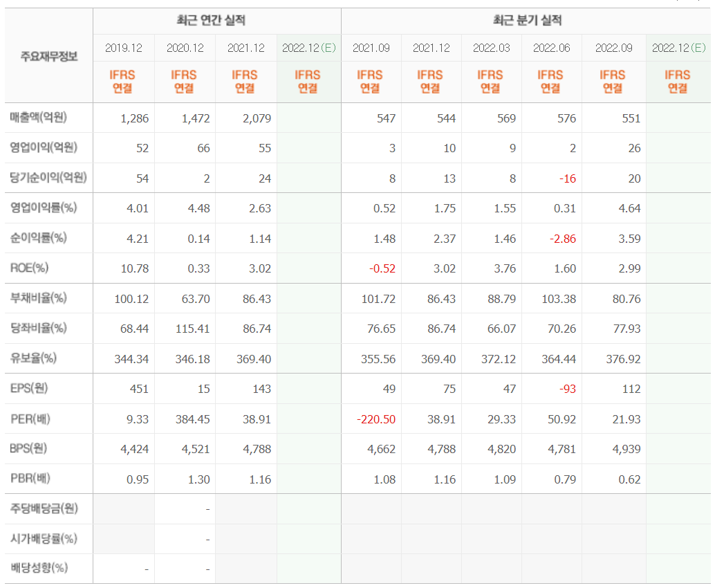Click the 2022.06 quarterly column header
715x588 pixels.
(551, 48)
